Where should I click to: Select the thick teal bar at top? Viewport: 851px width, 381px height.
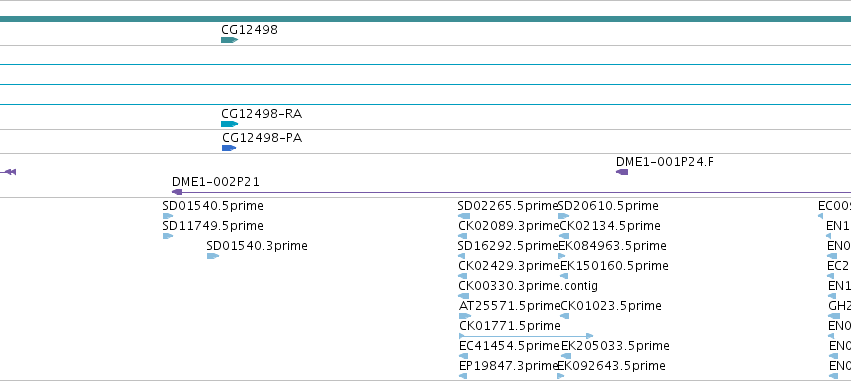tap(426, 19)
